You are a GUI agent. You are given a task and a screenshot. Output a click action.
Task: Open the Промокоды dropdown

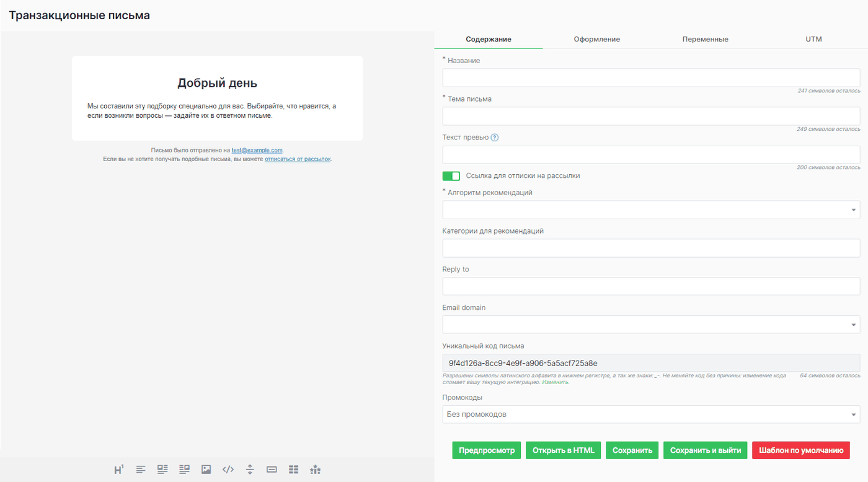pyautogui.click(x=651, y=414)
